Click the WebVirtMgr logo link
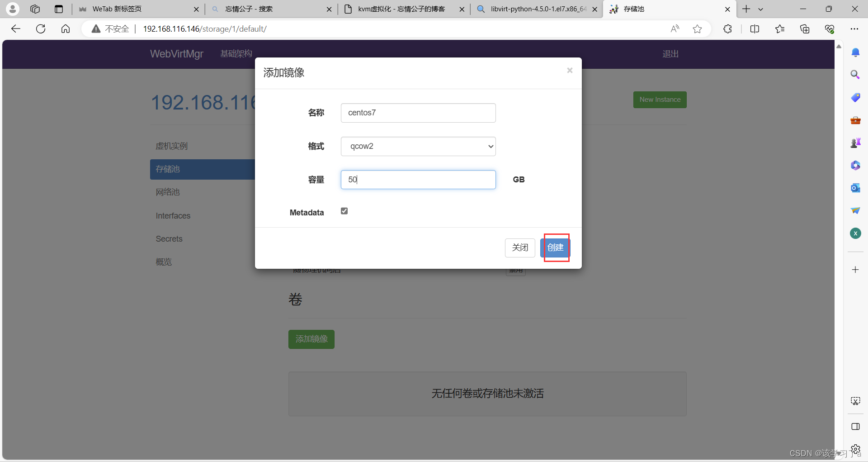Viewport: 868px width, 462px height. 177,54
